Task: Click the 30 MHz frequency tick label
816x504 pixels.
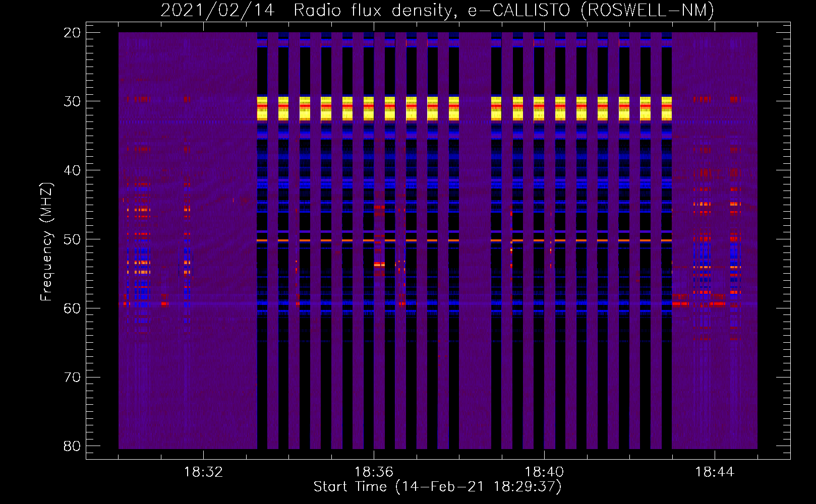Action: pos(73,101)
